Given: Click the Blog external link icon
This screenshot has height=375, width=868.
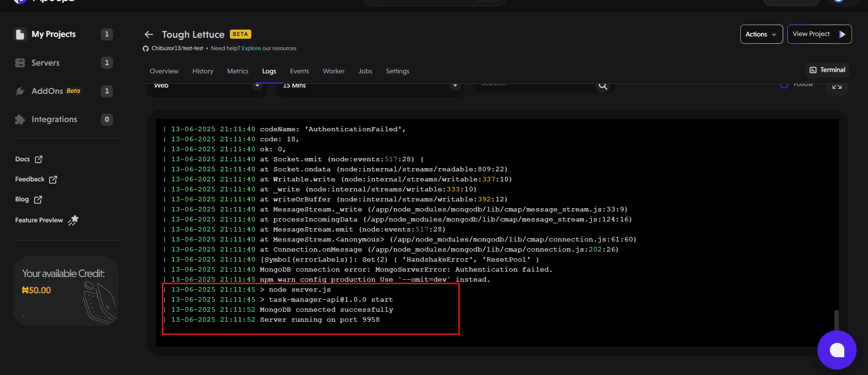Looking at the screenshot, I should [38, 200].
